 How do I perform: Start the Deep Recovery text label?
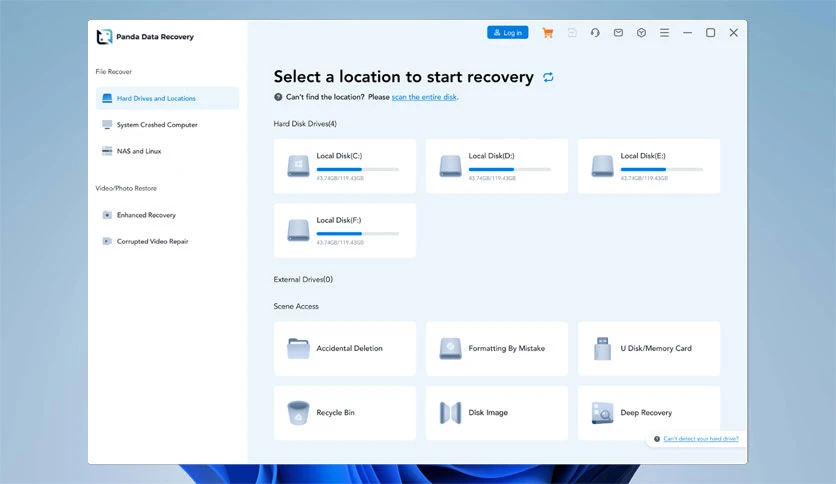coord(646,413)
